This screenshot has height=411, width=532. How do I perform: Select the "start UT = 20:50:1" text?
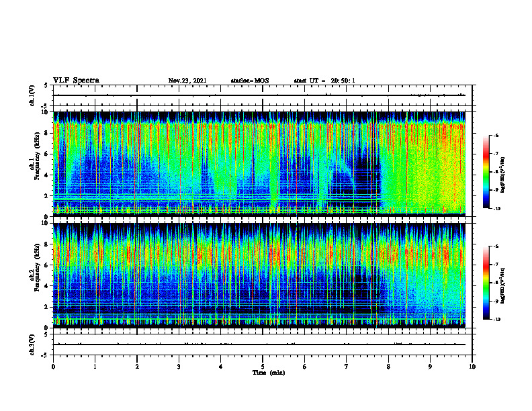[x=324, y=81]
